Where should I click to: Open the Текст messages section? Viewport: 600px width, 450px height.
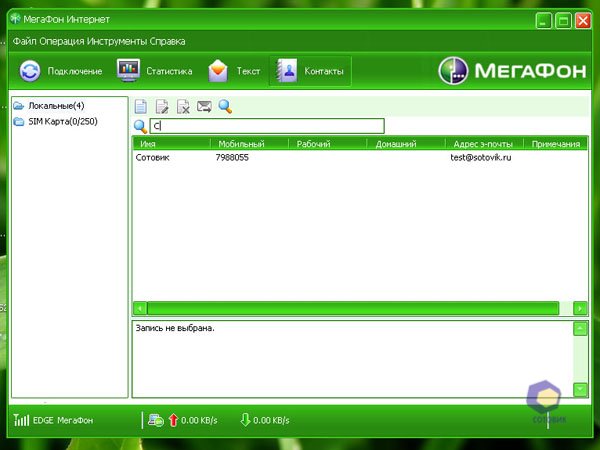[x=234, y=71]
